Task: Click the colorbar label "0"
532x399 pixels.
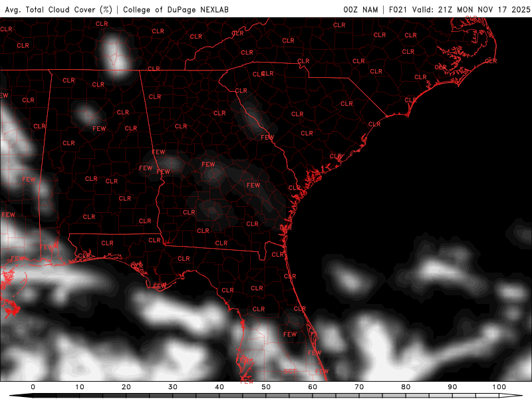Action: click(33, 387)
